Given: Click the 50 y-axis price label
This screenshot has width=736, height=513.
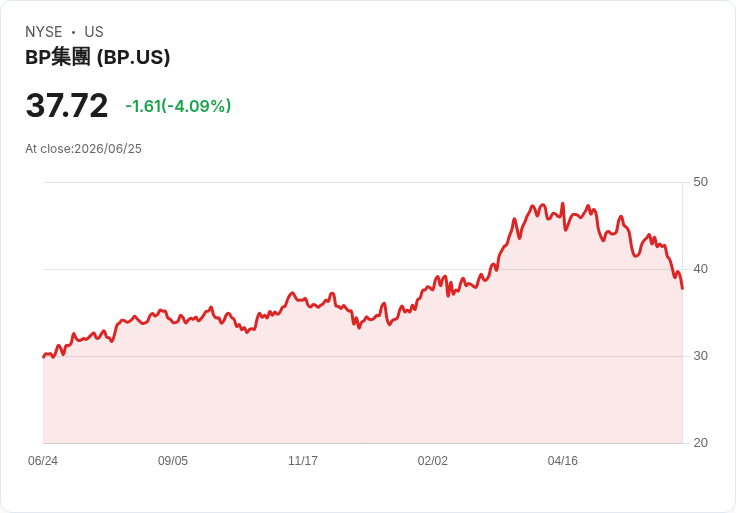Looking at the screenshot, I should point(700,182).
